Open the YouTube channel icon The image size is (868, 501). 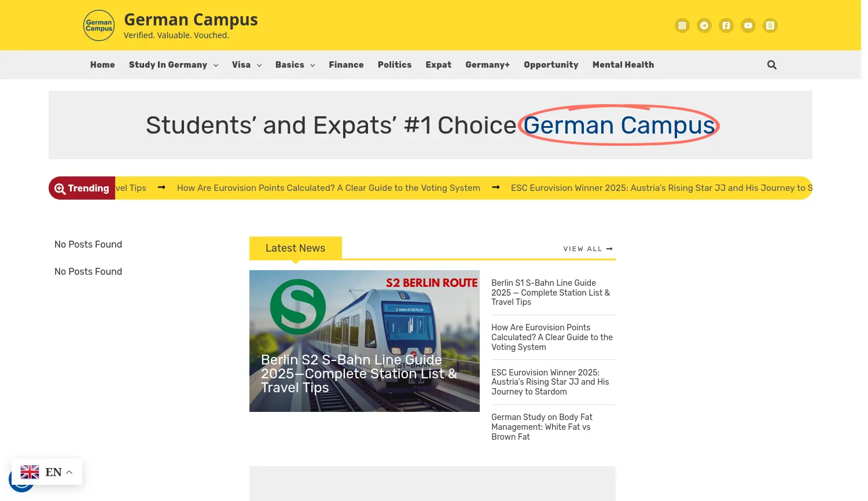(x=748, y=25)
